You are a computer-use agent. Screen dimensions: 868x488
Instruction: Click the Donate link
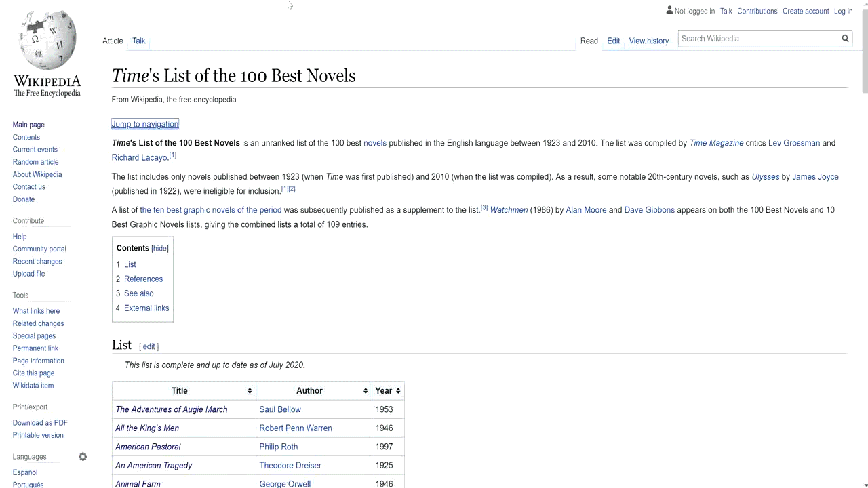24,199
